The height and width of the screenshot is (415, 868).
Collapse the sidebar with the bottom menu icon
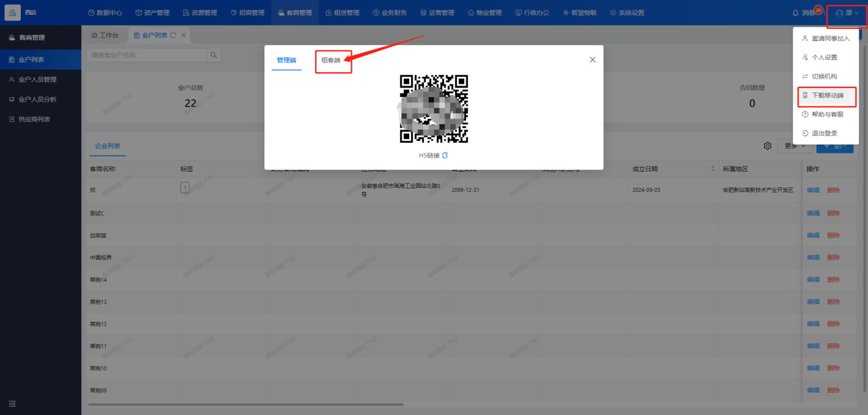click(12, 403)
